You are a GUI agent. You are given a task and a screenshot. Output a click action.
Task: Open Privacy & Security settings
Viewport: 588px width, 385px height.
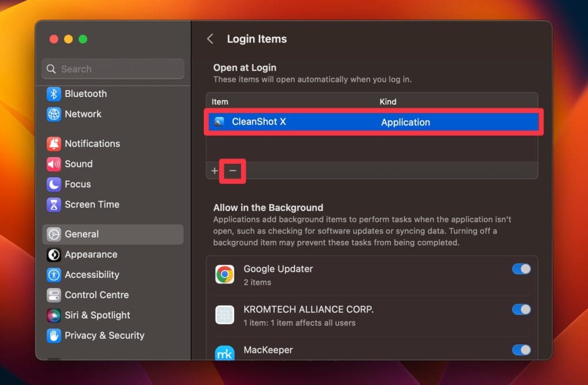(x=113, y=336)
